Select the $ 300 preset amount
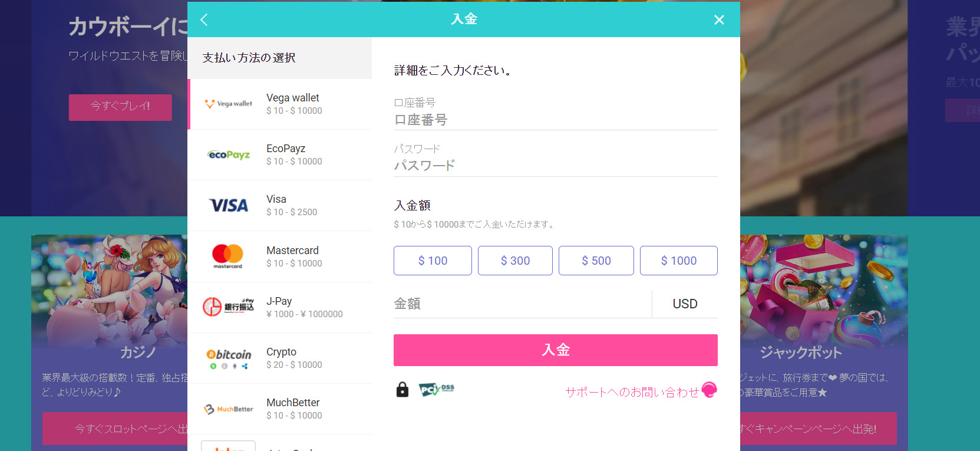Screen dimensions: 980x451 pyautogui.click(x=515, y=261)
